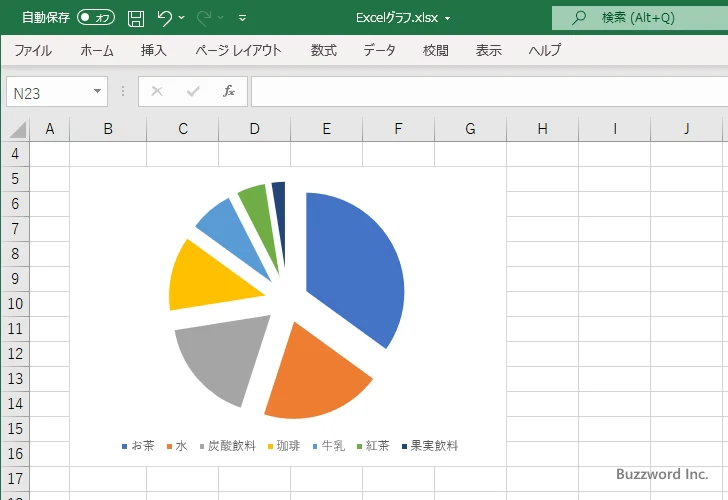Expand the Redo history dropdown arrow
This screenshot has height=500, width=728.
tap(221, 18)
